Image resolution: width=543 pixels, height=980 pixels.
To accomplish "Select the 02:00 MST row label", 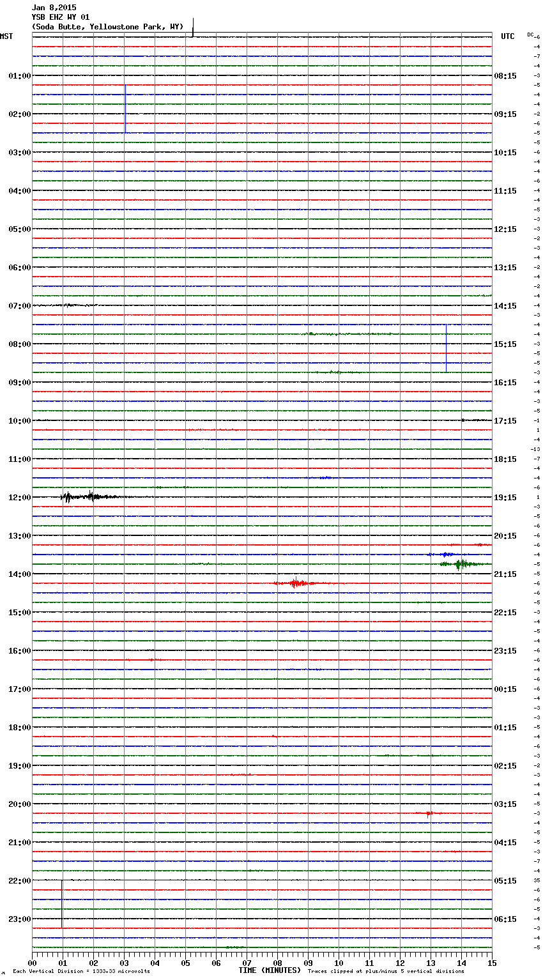I will (19, 114).
